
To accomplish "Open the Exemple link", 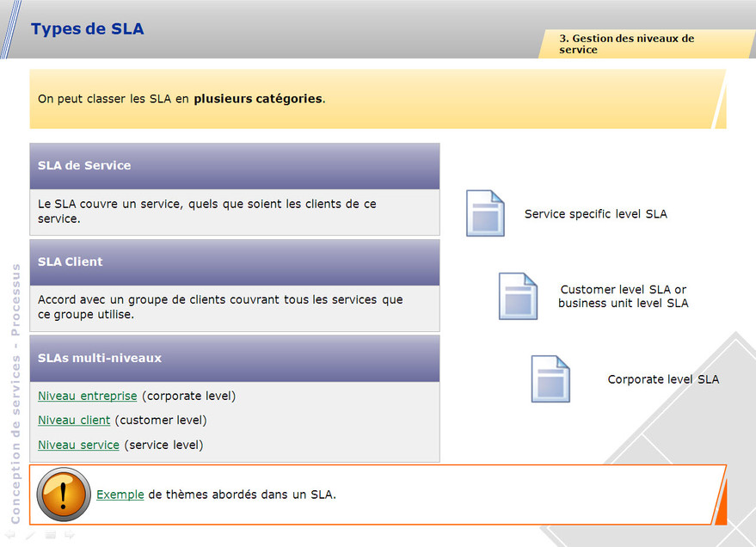I will pyautogui.click(x=120, y=495).
